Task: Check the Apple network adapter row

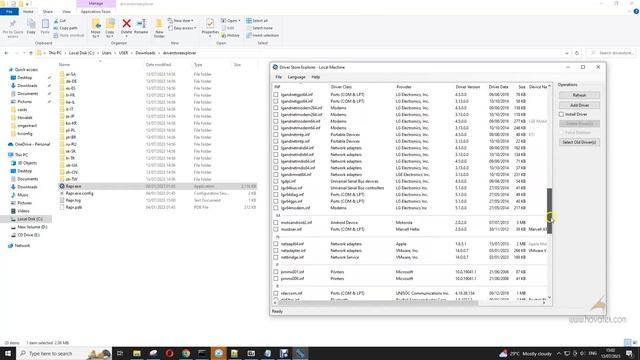Action: pyautogui.click(x=276, y=244)
